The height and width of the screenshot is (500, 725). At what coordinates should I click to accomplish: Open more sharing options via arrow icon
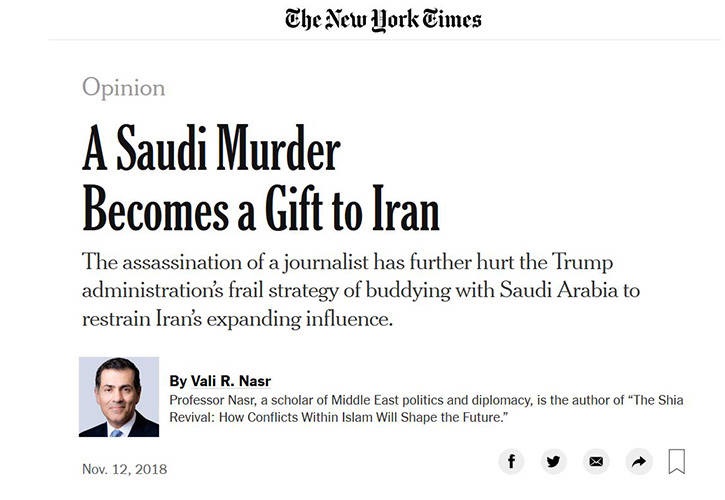pyautogui.click(x=639, y=462)
